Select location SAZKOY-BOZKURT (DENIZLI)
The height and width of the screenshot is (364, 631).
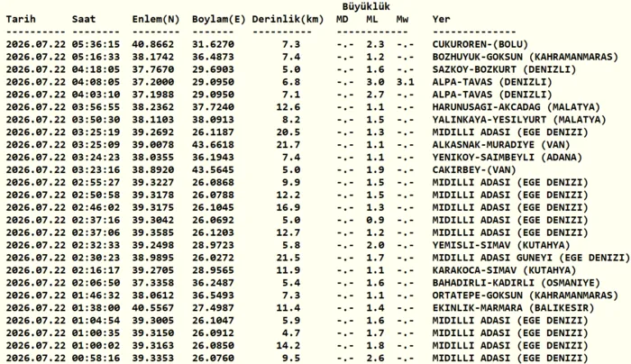pyautogui.click(x=504, y=69)
